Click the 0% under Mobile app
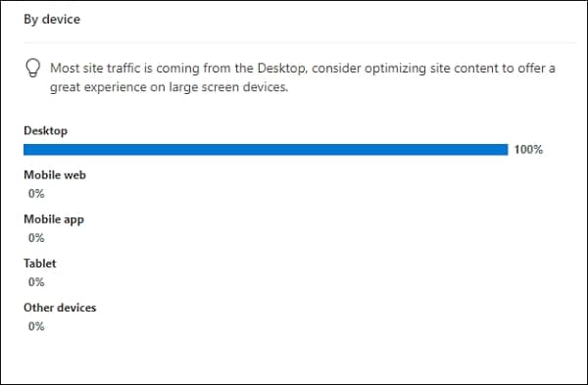This screenshot has height=385, width=588. 36,238
